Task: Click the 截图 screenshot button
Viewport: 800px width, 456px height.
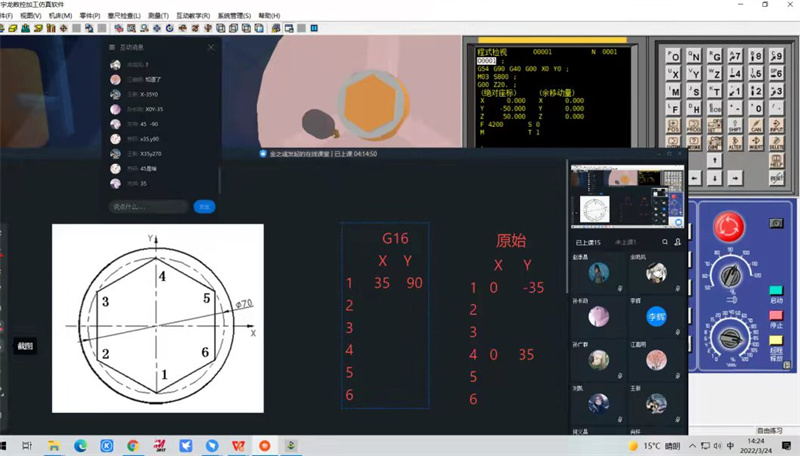Action: (24, 346)
